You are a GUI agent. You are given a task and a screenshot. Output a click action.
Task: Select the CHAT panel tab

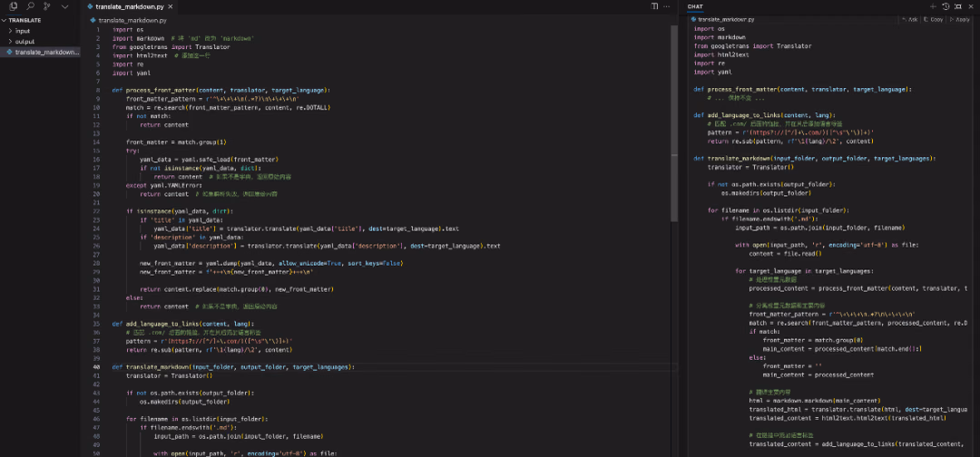pos(695,6)
